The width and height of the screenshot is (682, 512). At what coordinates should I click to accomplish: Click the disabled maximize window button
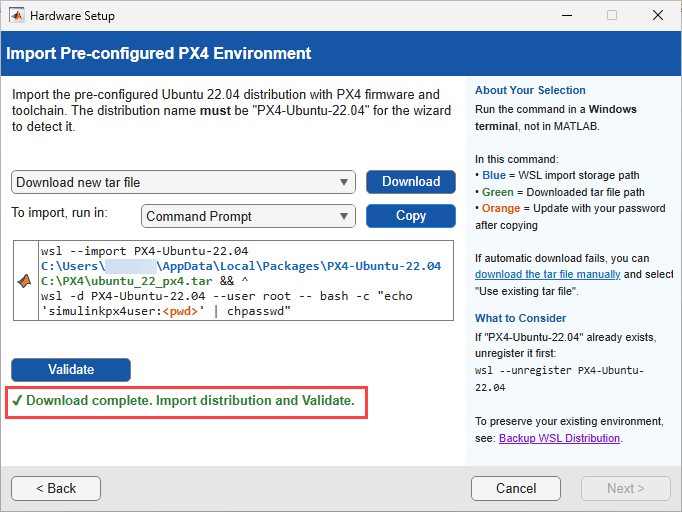[x=612, y=16]
